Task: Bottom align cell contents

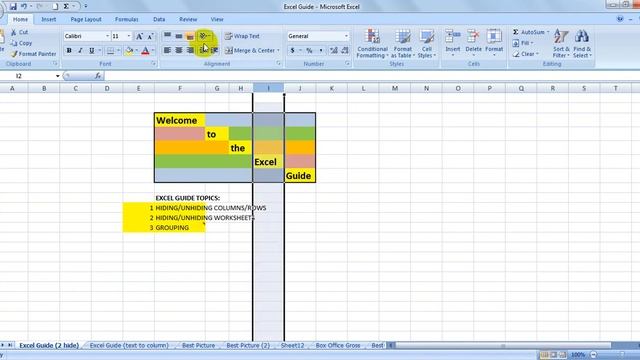Action: tap(190, 36)
